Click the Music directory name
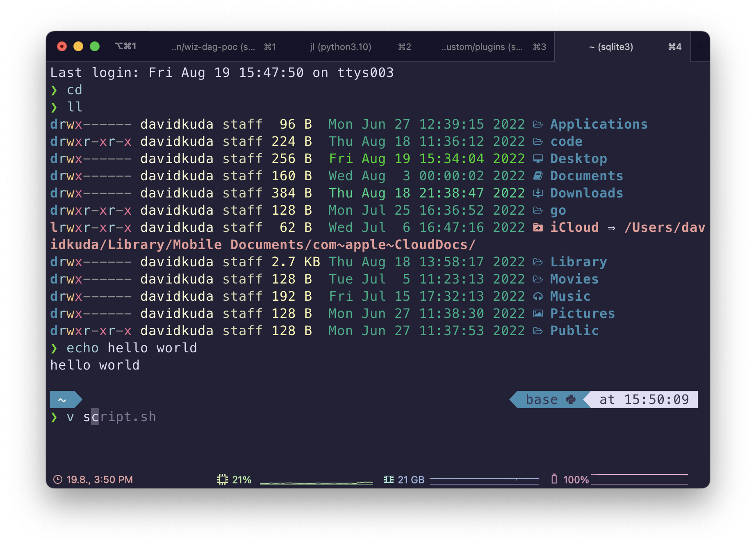Image resolution: width=756 pixels, height=549 pixels. click(x=570, y=296)
